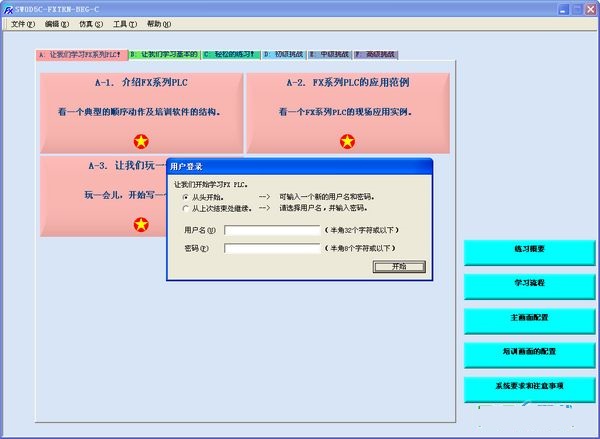The width and height of the screenshot is (600, 439).
Task: Click the note 半角8个字符或以下
Action: [360, 248]
